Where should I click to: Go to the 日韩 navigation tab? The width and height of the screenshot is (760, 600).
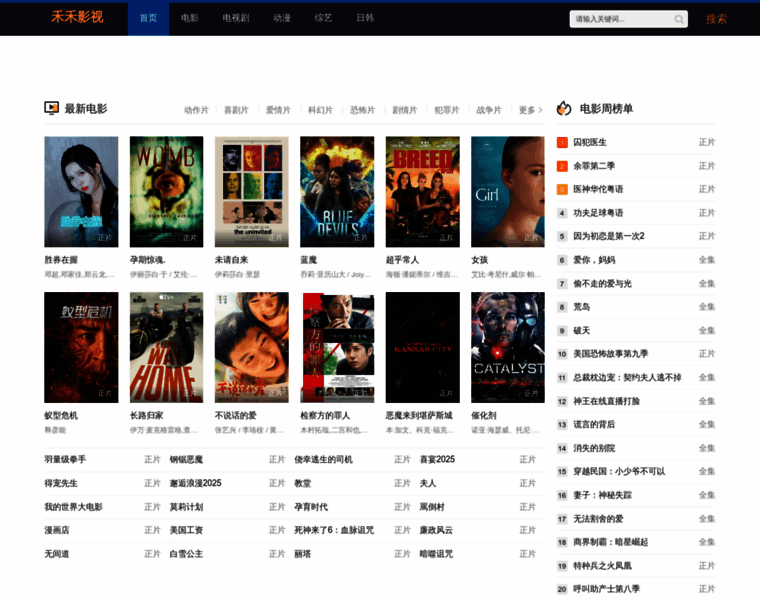(365, 18)
